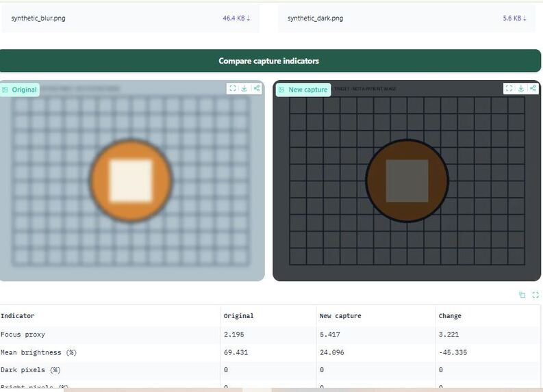Click the Compare capture indicators button
Image resolution: width=543 pixels, height=392 pixels.
270,61
